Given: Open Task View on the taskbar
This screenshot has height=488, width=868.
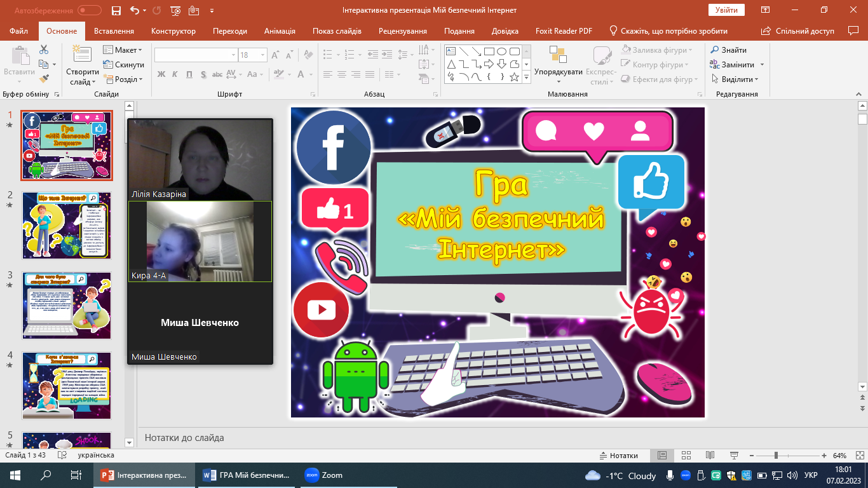Looking at the screenshot, I should pos(76,475).
